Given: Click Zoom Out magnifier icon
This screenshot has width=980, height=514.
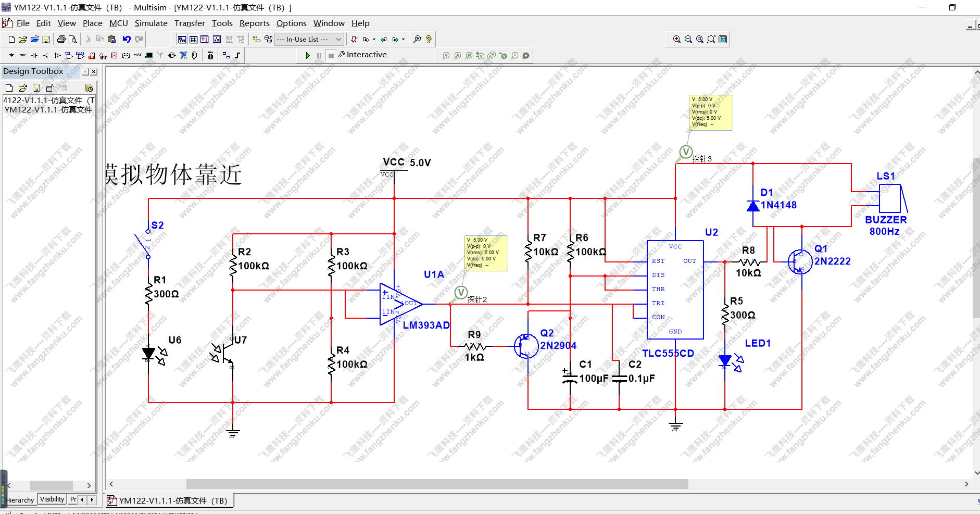Looking at the screenshot, I should pyautogui.click(x=688, y=40).
